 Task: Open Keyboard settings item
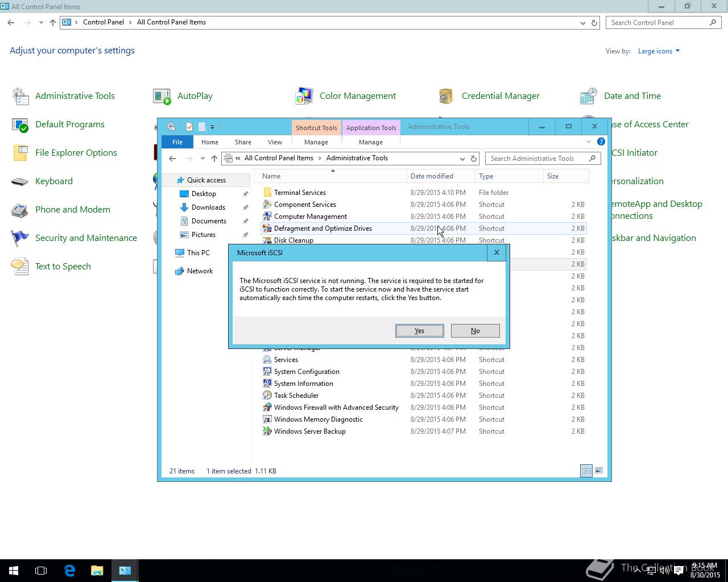click(42, 181)
